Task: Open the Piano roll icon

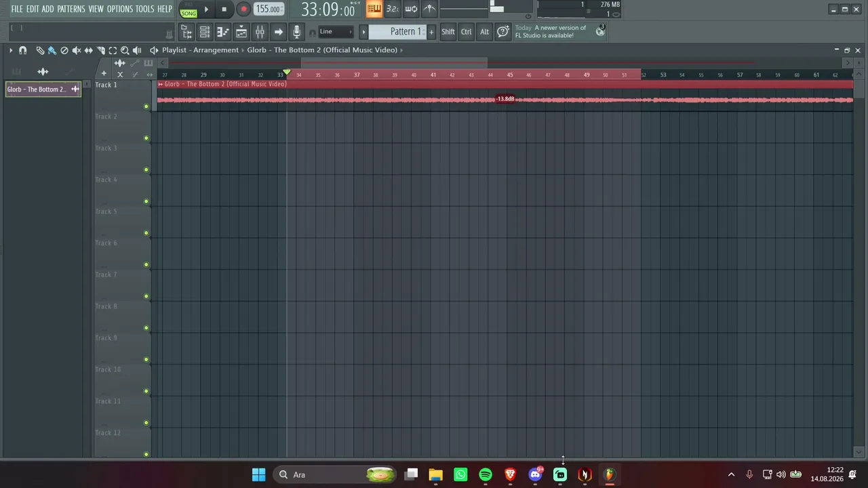Action: pyautogui.click(x=222, y=32)
